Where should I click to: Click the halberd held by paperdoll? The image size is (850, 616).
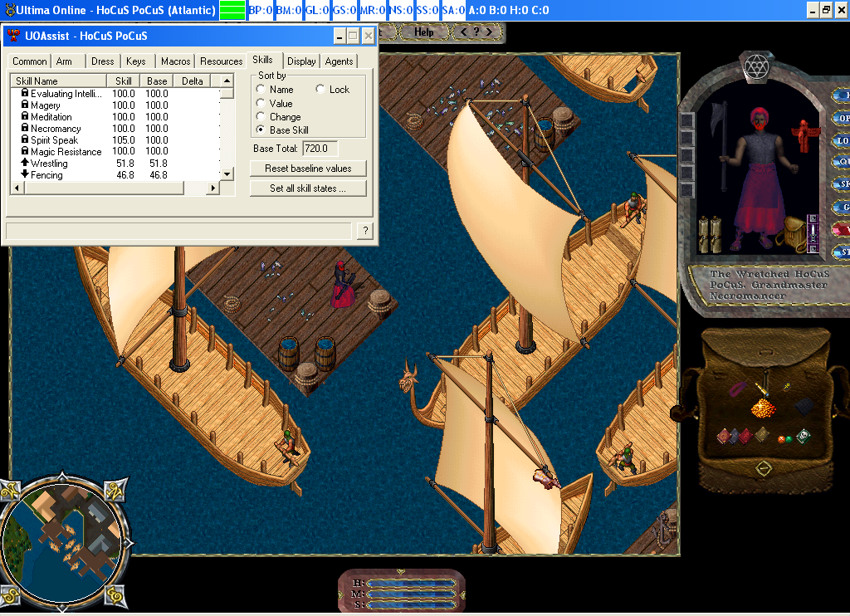click(x=724, y=145)
